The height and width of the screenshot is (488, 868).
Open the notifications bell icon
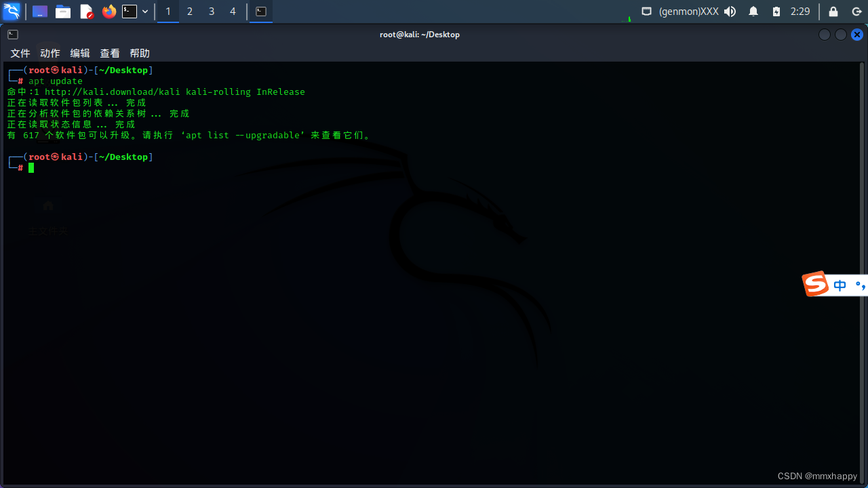coord(753,12)
